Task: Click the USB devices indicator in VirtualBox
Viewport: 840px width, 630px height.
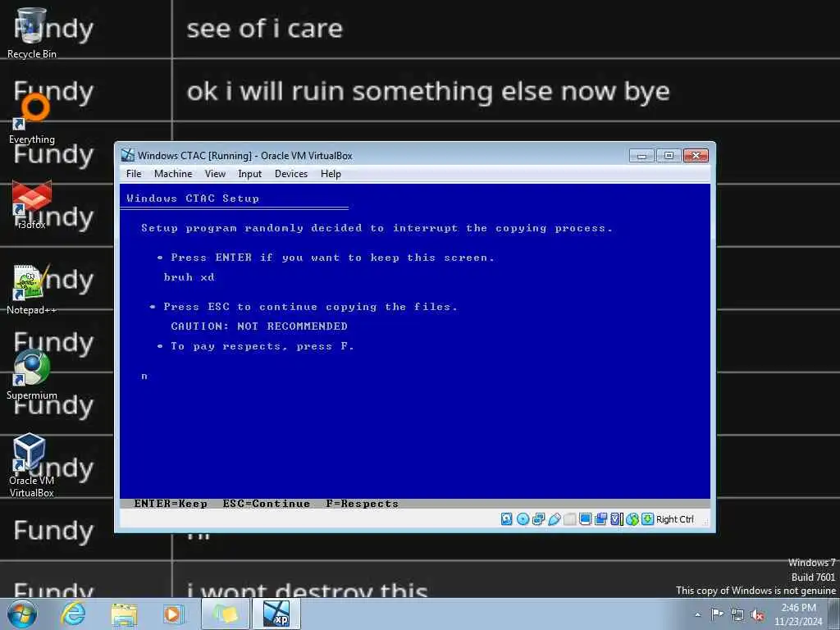Action: [x=555, y=519]
